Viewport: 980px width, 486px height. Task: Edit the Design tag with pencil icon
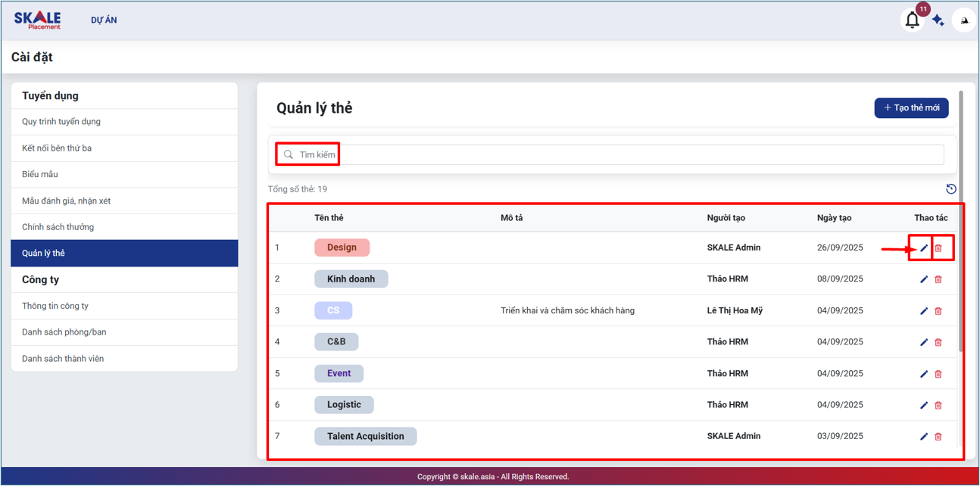tap(924, 248)
